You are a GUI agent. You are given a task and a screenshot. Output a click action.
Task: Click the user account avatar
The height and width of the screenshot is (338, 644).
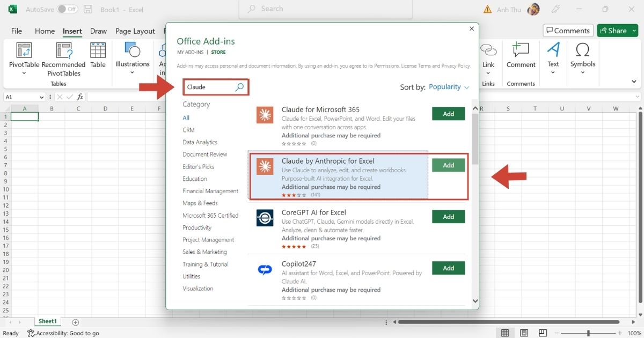coord(533,9)
